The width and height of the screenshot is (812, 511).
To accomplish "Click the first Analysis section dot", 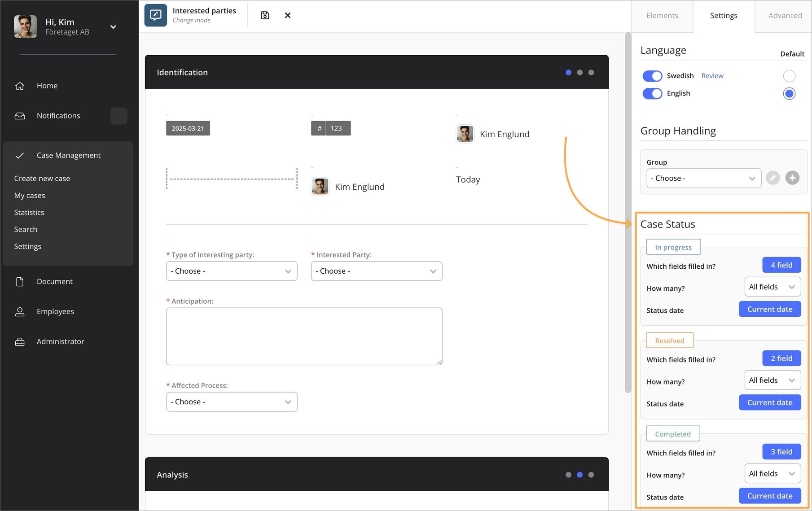I will click(568, 475).
